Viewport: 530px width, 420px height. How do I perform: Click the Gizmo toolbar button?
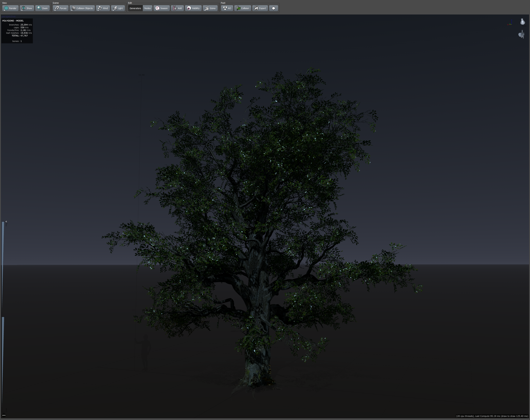pyautogui.click(x=210, y=8)
